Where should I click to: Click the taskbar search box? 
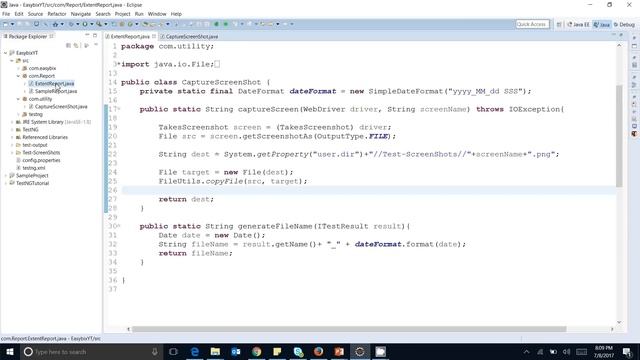(91, 351)
